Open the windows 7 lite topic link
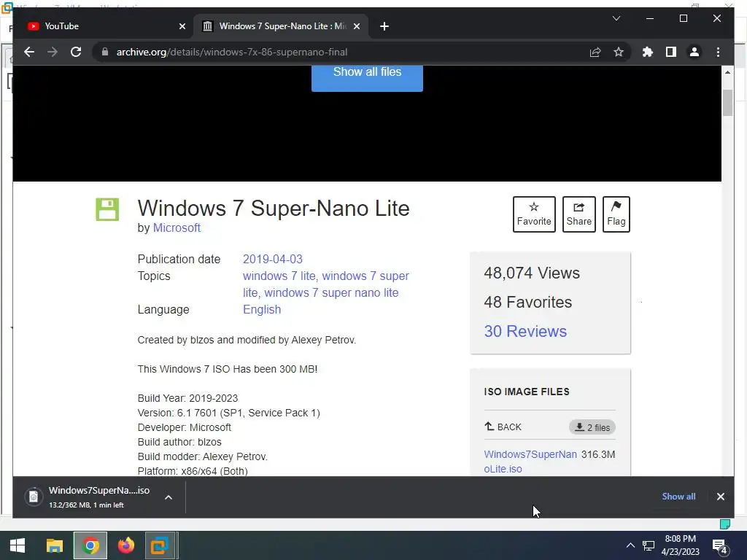Screen dimensions: 747x560 pos(279,276)
